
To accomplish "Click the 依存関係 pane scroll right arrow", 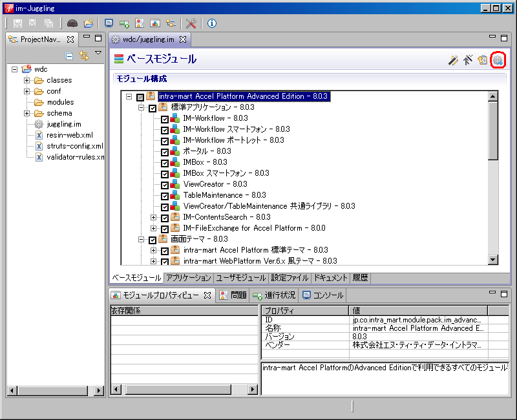I will [253, 390].
